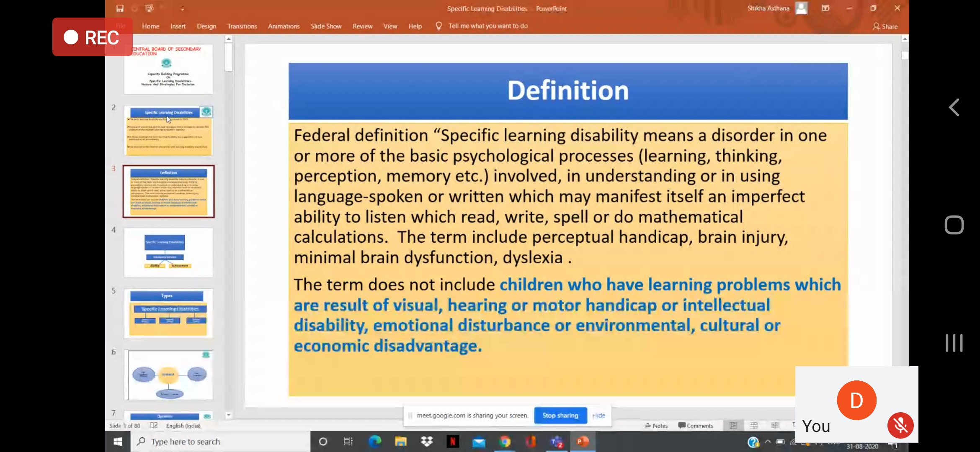This screenshot has width=980, height=452.
Task: Select slide 5 Types thumbnail
Action: pyautogui.click(x=168, y=313)
